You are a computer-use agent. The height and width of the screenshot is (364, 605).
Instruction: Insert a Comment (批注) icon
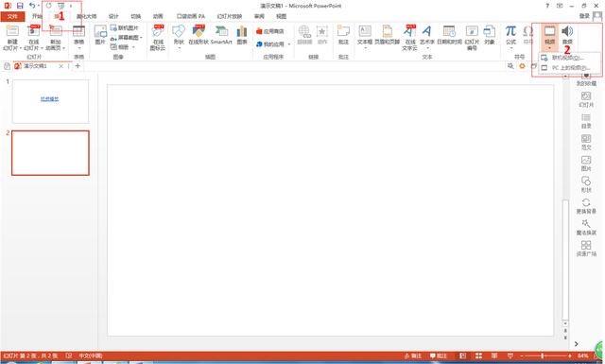click(x=343, y=35)
